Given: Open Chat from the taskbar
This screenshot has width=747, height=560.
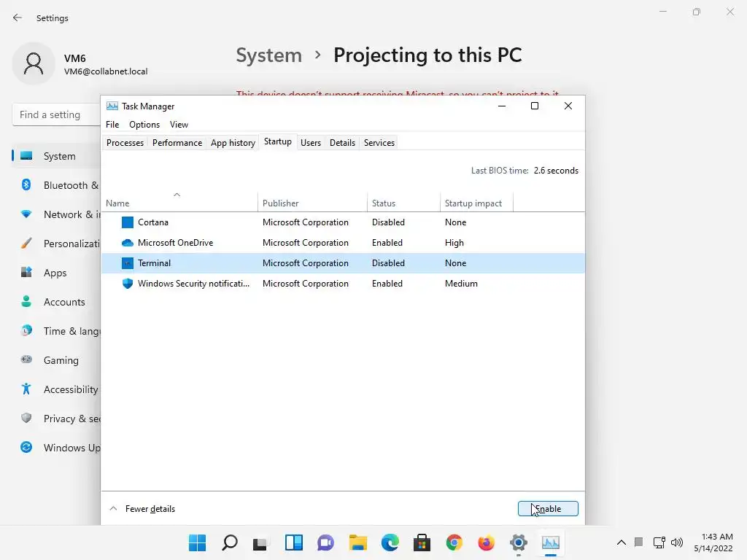Looking at the screenshot, I should pos(326,542).
